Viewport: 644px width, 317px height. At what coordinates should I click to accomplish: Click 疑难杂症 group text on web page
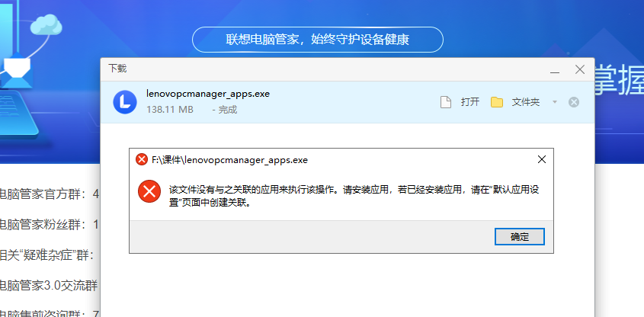pos(47,255)
